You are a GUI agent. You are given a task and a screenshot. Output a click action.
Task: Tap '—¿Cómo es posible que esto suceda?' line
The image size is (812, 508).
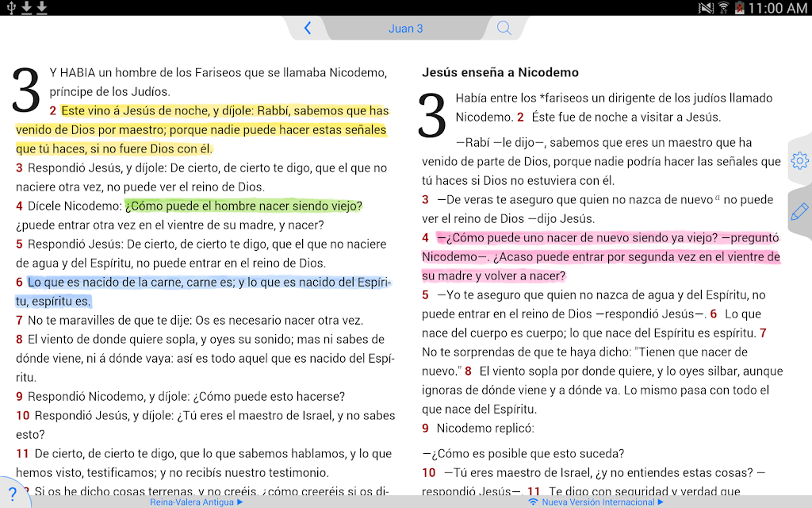523,453
